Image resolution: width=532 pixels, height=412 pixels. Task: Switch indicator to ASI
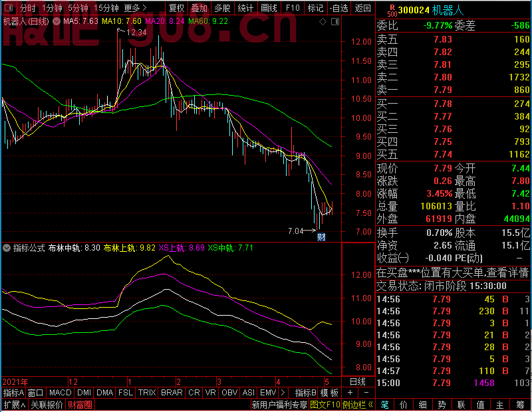click(x=248, y=393)
